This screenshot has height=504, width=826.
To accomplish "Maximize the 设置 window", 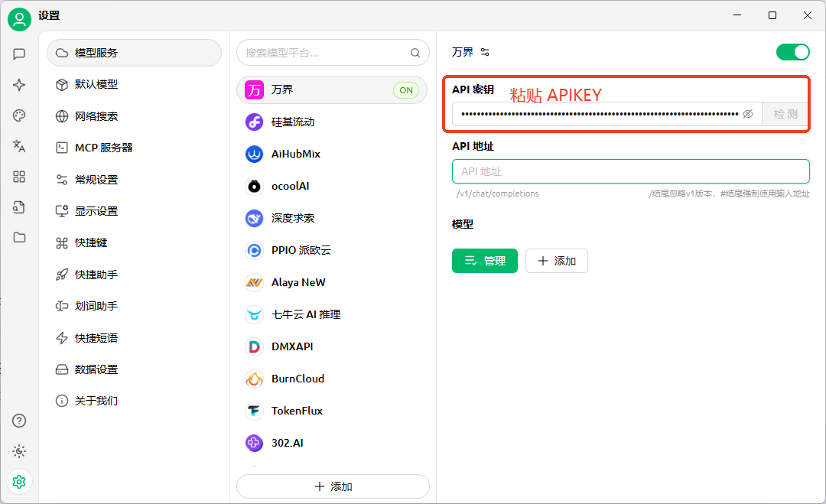I will 772,15.
